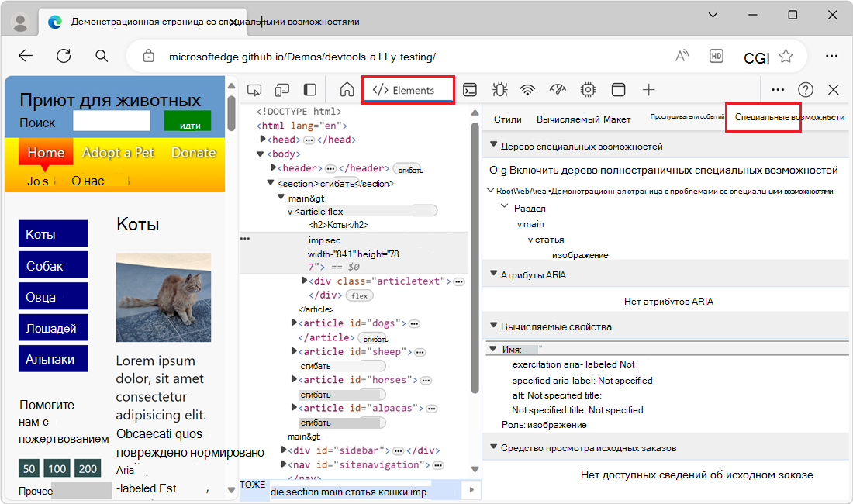853x504 pixels.
Task: Click the cat photo thumbnail
Action: 163,297
